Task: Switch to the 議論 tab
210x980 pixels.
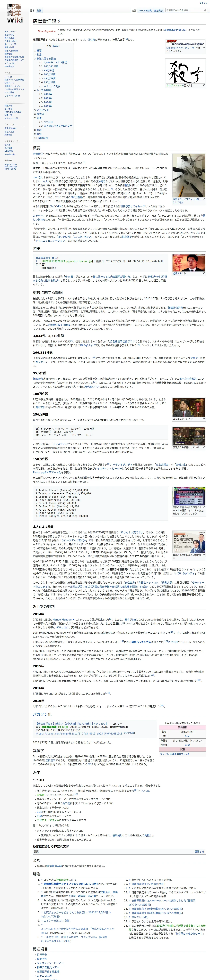Action: [x=39, y=10]
